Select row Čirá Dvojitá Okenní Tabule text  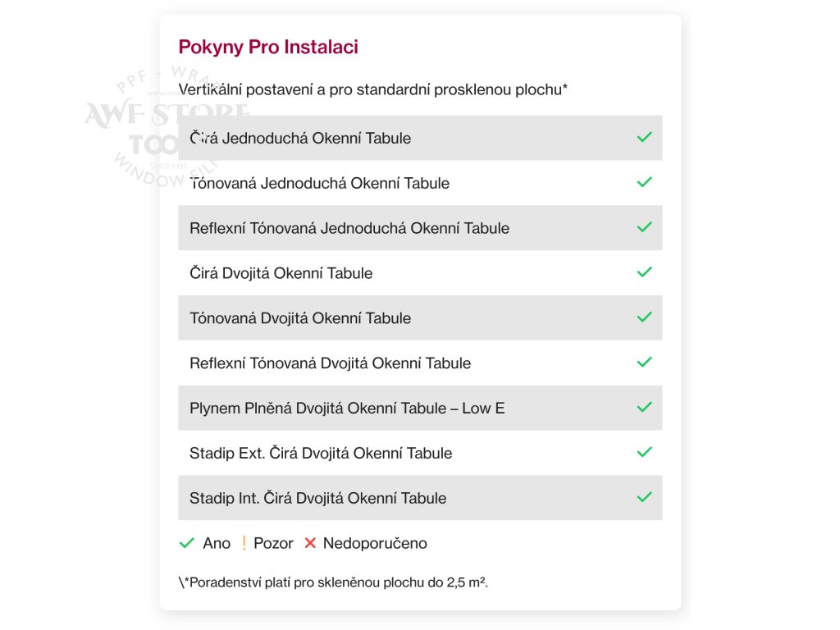pos(281,273)
